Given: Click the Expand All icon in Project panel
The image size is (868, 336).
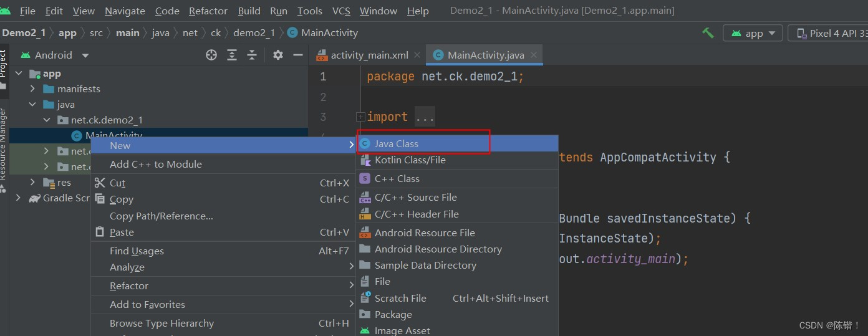Looking at the screenshot, I should click(x=232, y=55).
